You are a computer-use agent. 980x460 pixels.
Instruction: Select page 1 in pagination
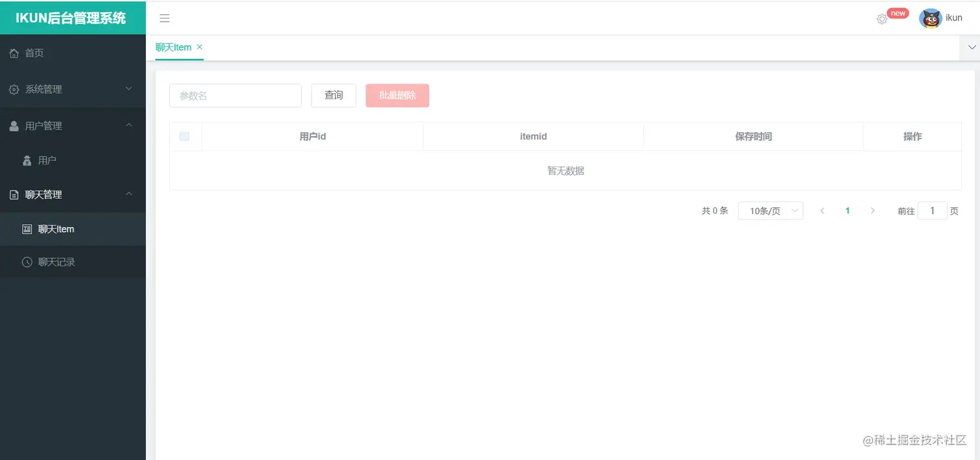click(x=847, y=211)
